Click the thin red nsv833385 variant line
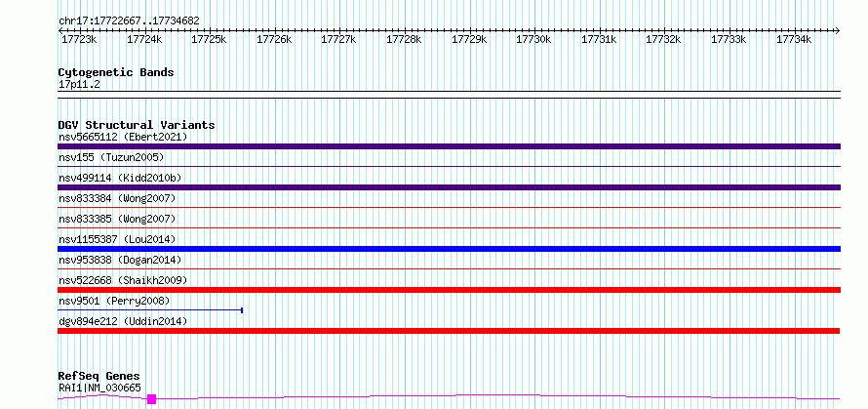 449,227
